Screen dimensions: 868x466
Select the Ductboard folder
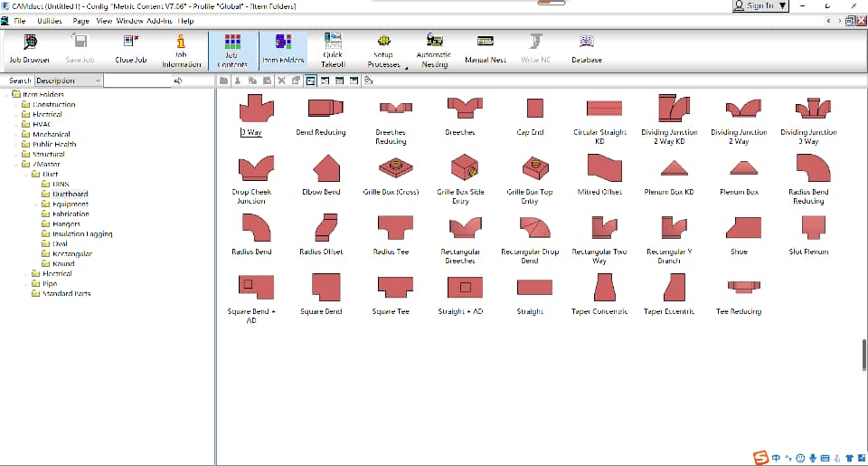click(71, 194)
